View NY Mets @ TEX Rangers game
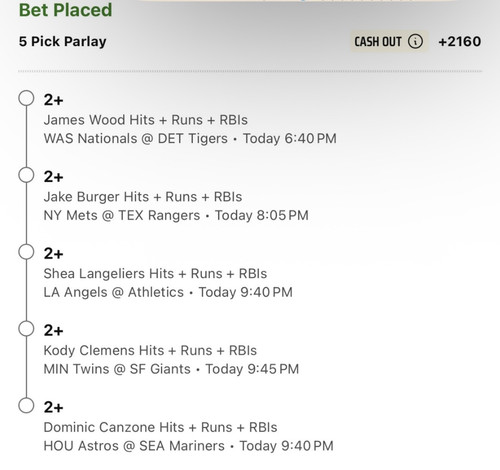Screen dimensions: 500x470 122,215
